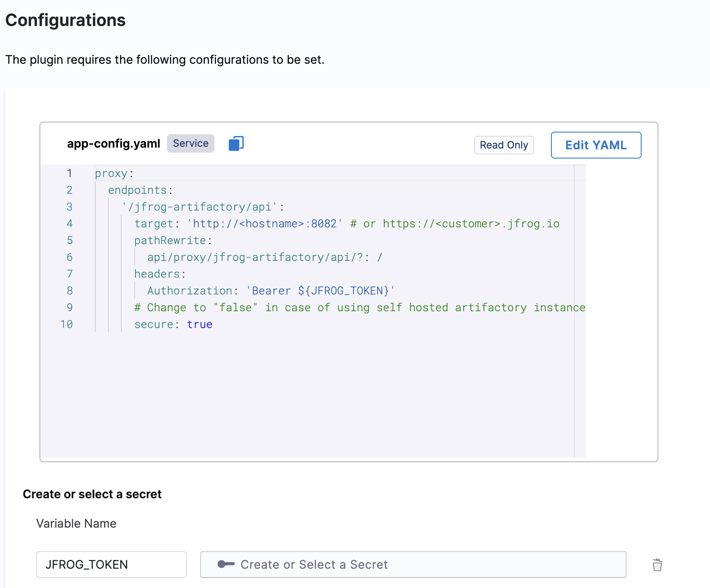Place cursor on the proxy line
The height and width of the screenshot is (588, 710).
coord(111,174)
